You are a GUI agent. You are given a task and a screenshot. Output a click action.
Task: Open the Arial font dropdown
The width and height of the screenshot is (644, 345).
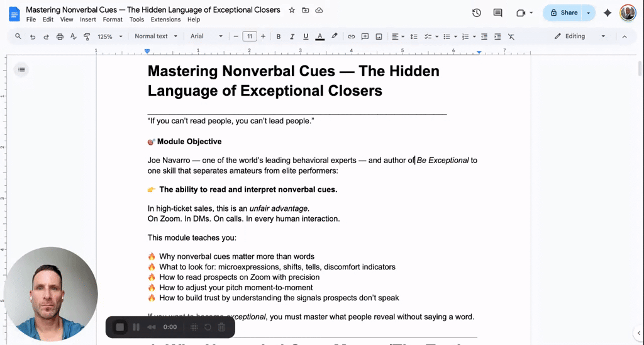pos(206,36)
